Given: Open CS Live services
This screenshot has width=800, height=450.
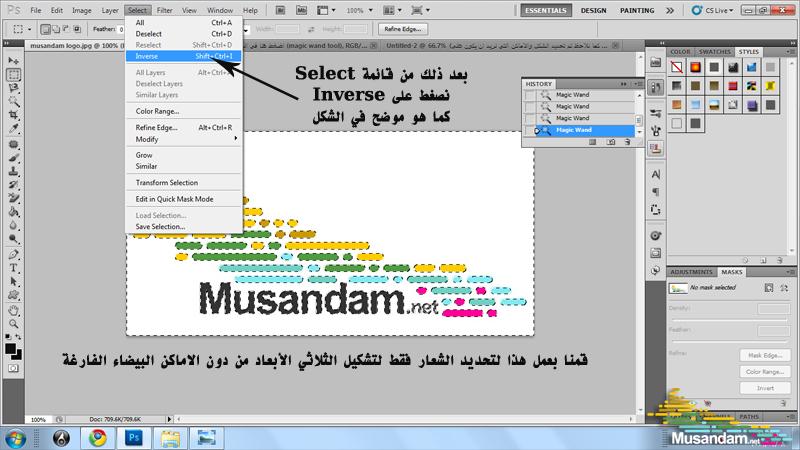Looking at the screenshot, I should point(713,10).
